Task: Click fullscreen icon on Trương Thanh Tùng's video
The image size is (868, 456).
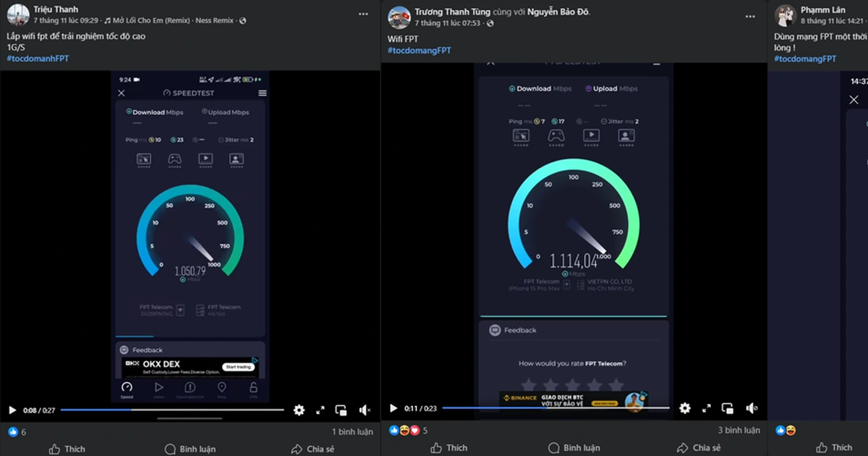Action: [x=706, y=408]
